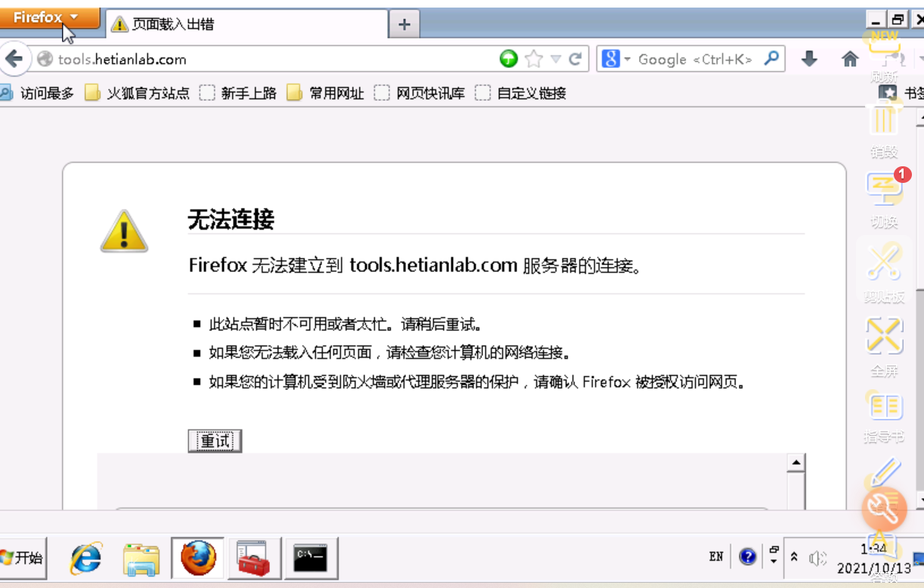
Task: Open the red toolbox taskbar icon
Action: 254,559
